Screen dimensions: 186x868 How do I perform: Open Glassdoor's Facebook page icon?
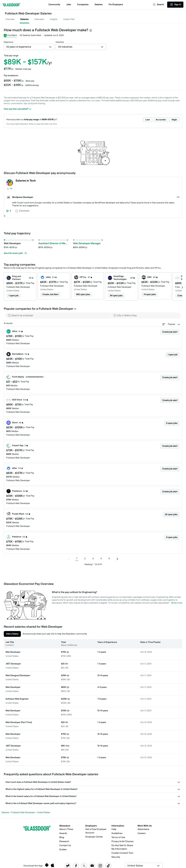pos(76,865)
